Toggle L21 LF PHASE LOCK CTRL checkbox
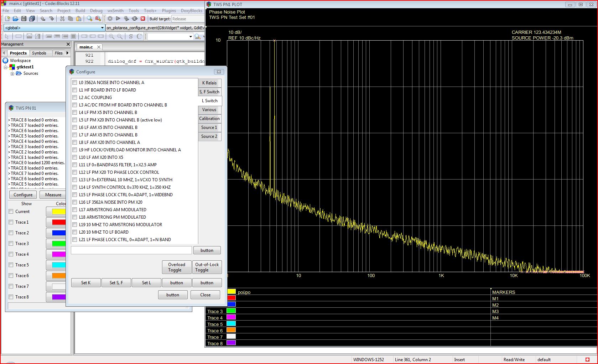 click(75, 240)
